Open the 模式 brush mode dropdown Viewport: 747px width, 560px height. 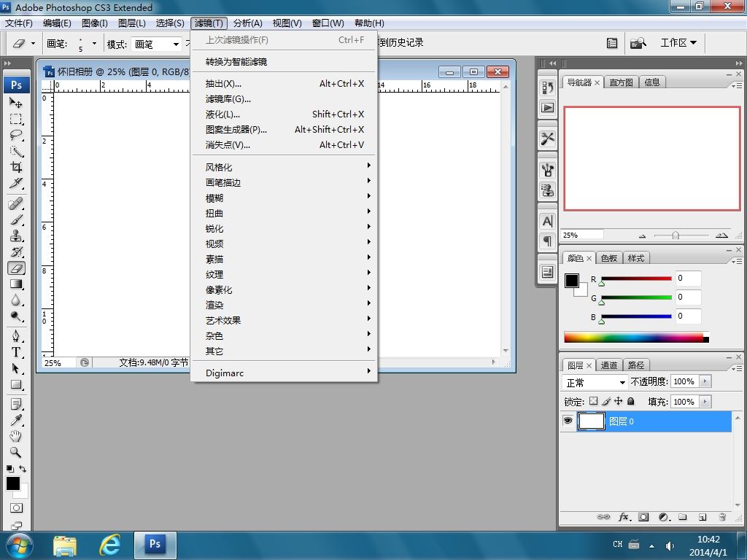pos(157,44)
